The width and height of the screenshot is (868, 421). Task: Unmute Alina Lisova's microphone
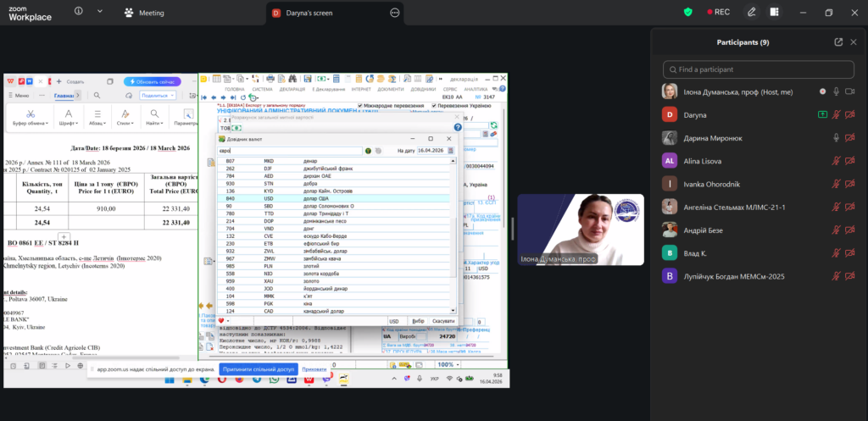[836, 160]
